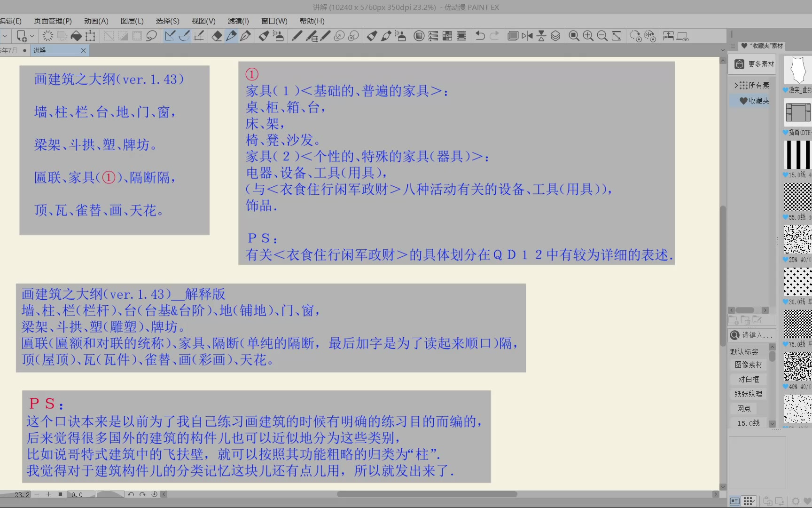Select the 图像素材 tag
The width and height of the screenshot is (812, 508).
tap(749, 365)
